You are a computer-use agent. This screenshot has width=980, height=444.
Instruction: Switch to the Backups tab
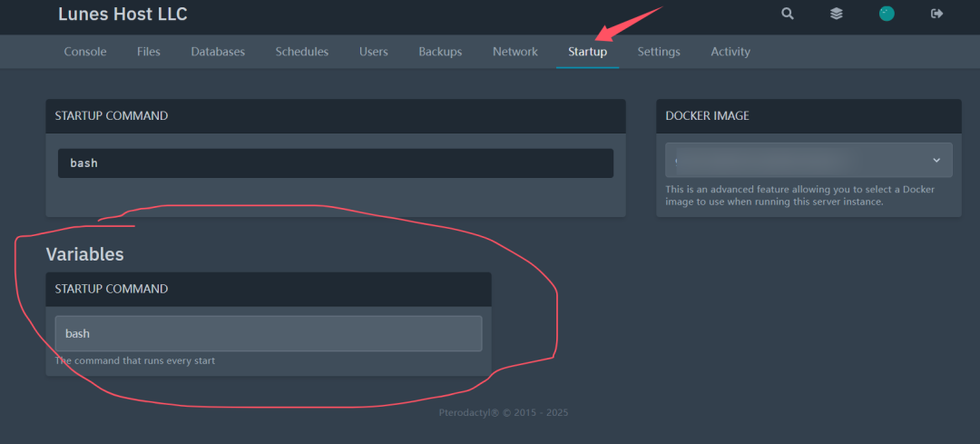click(x=440, y=52)
